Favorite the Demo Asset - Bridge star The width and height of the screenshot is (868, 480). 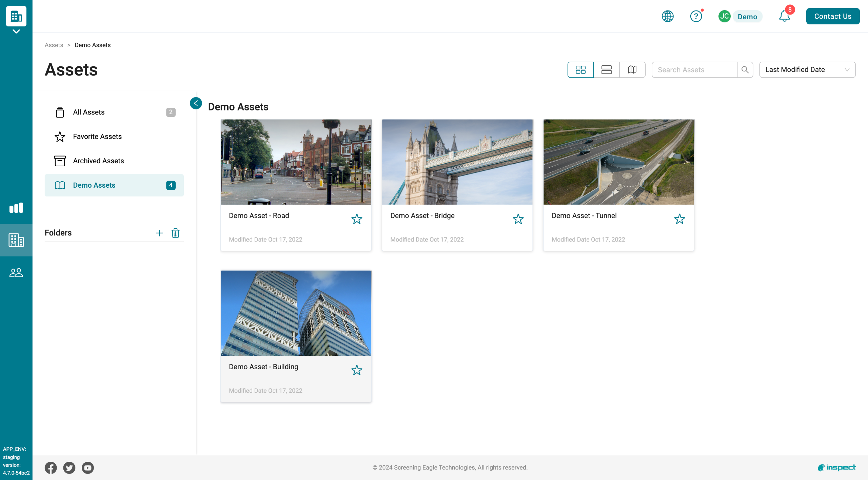click(518, 219)
